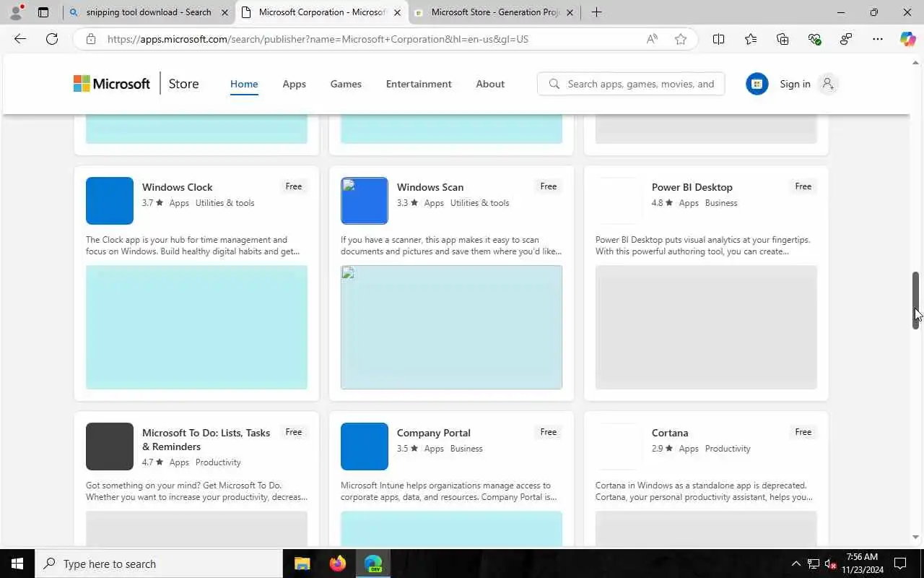Switch to snipping tool download Search tab
Viewport: 924px width, 578px height.
[149, 12]
